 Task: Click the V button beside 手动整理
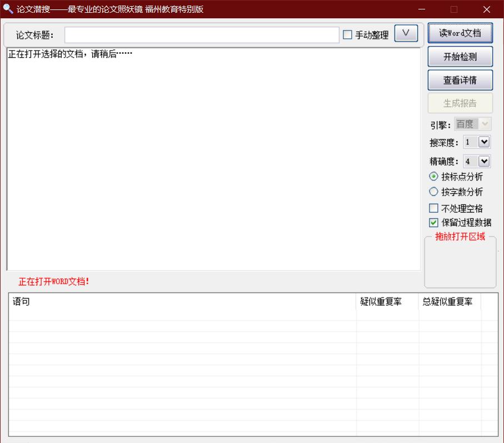(x=406, y=33)
